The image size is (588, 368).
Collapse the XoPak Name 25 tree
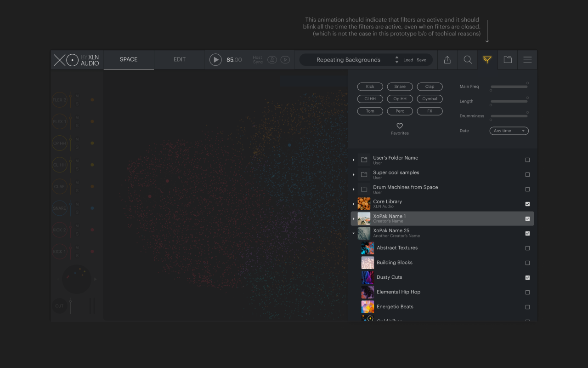click(x=354, y=234)
